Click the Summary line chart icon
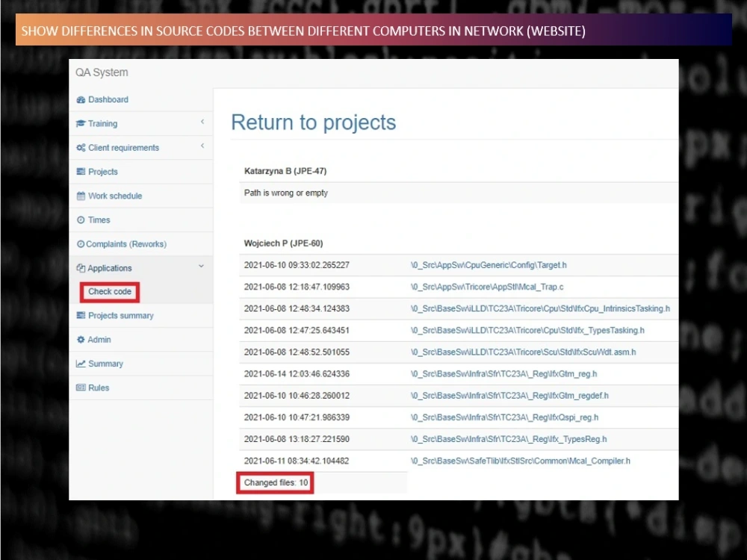747x560 pixels. pos(81,364)
